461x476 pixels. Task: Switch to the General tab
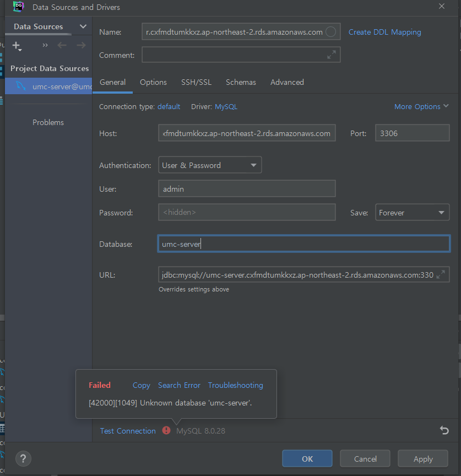pyautogui.click(x=112, y=82)
